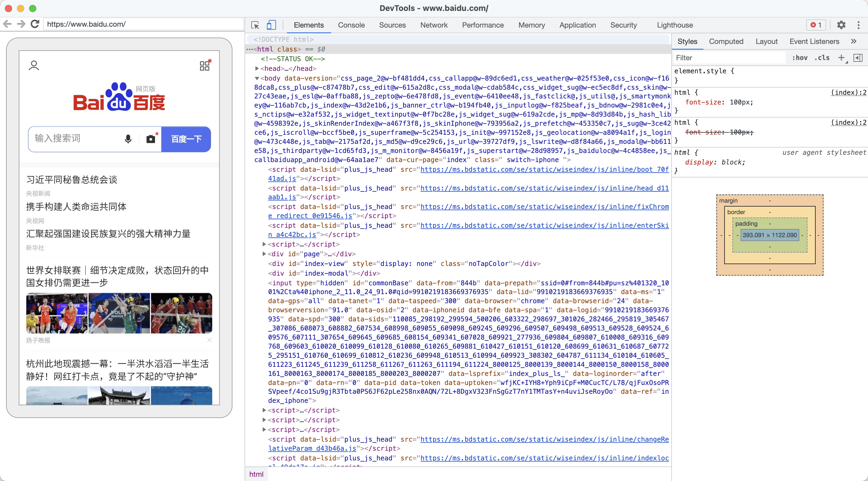The width and height of the screenshot is (868, 481).
Task: Click the browser forward arrow
Action: point(21,24)
